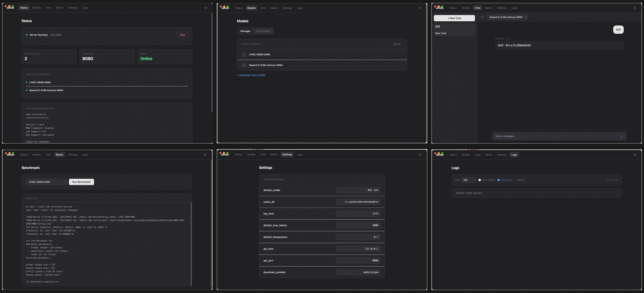Open Bench tab in the Status window
Viewport: 644px width, 293px height.
coord(59,8)
